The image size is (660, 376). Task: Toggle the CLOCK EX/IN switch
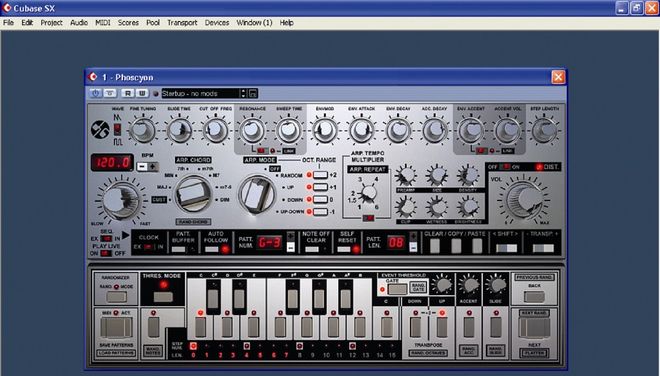149,247
